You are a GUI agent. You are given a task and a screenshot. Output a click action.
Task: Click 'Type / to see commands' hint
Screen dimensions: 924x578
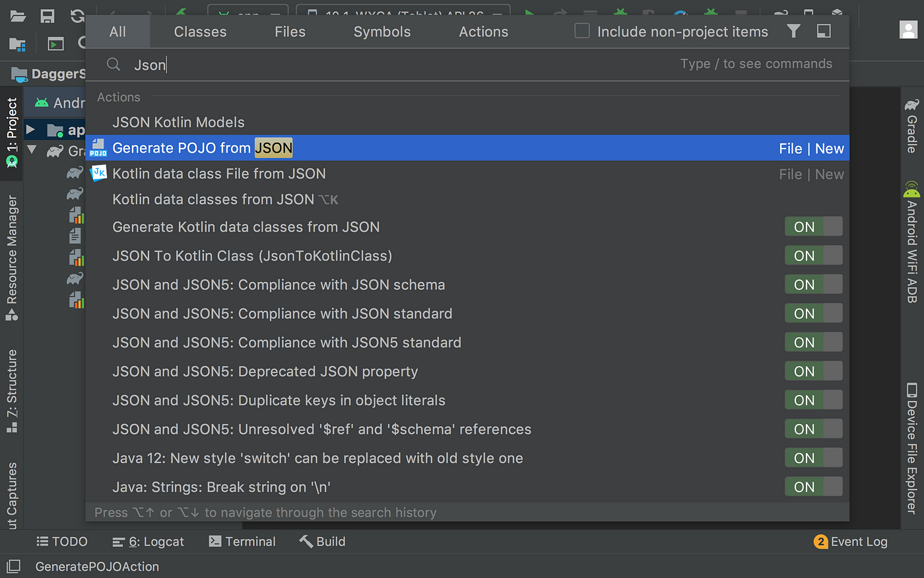[x=756, y=64]
